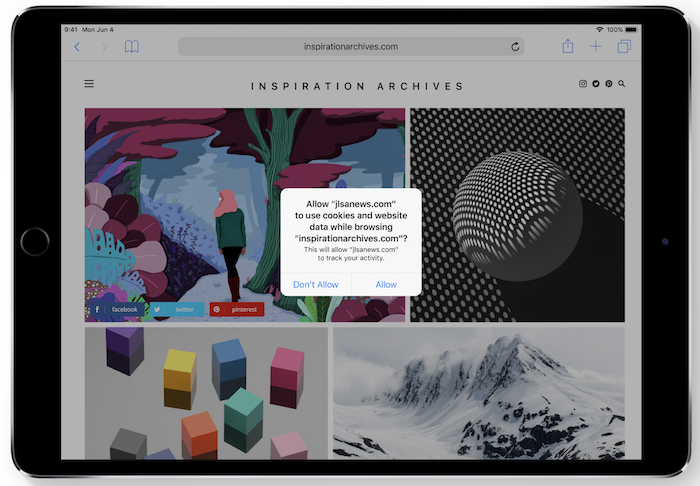Viewport: 700px width, 486px height.
Task: Tap Don't Allow in cookie dialog
Action: pos(316,285)
